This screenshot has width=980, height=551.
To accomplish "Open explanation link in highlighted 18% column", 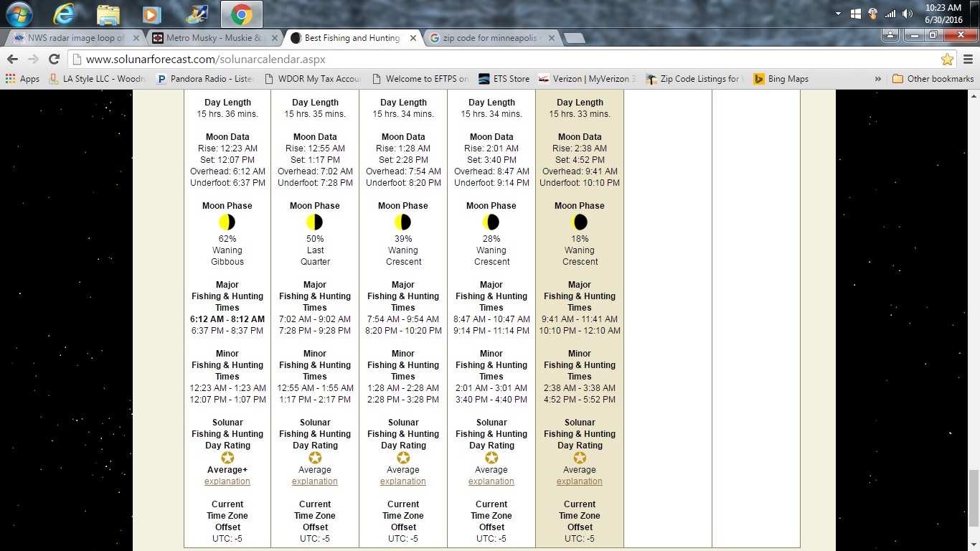I will [x=579, y=481].
